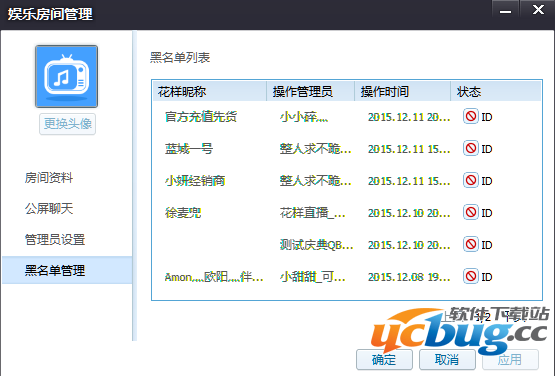
Task: Click the ban icon in 测试庆典QB row
Action: [x=471, y=244]
